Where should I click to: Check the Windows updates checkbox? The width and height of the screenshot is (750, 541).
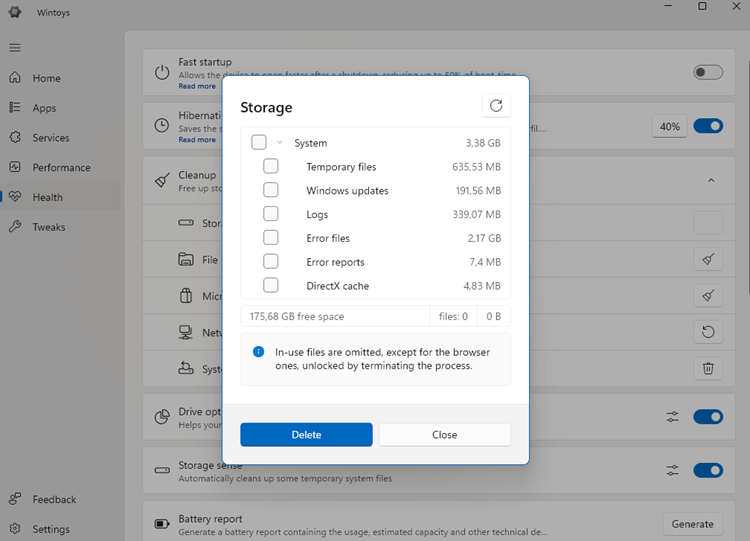271,191
